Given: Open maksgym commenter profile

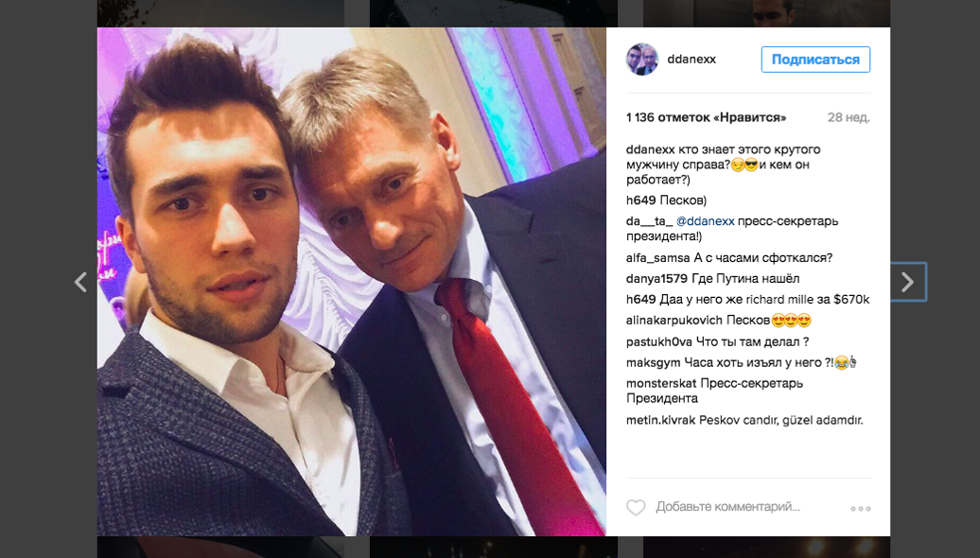Looking at the screenshot, I should [x=653, y=362].
